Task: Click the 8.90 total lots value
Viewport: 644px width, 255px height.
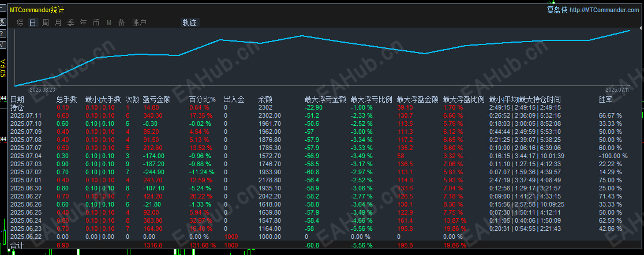Action: [63, 246]
